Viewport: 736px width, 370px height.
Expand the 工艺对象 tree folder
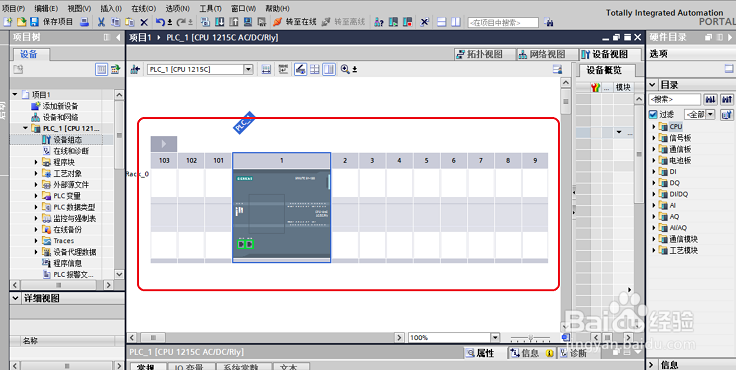coord(36,173)
